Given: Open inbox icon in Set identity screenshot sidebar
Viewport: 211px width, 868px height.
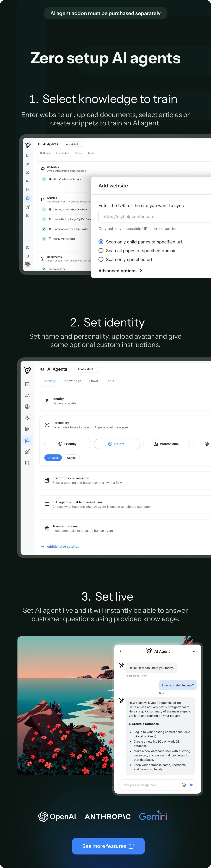Looking at the screenshot, I should click(27, 384).
